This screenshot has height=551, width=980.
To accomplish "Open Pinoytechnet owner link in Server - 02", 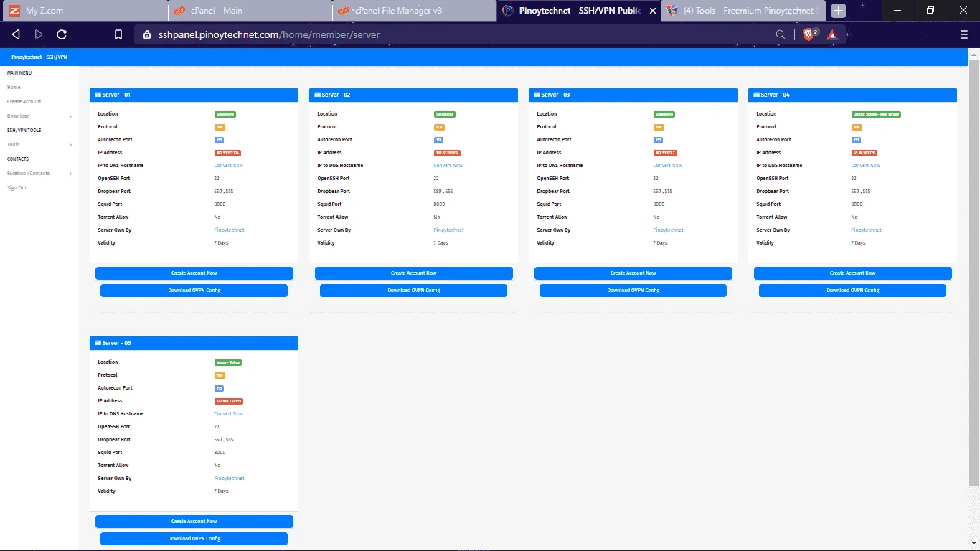I will (448, 230).
